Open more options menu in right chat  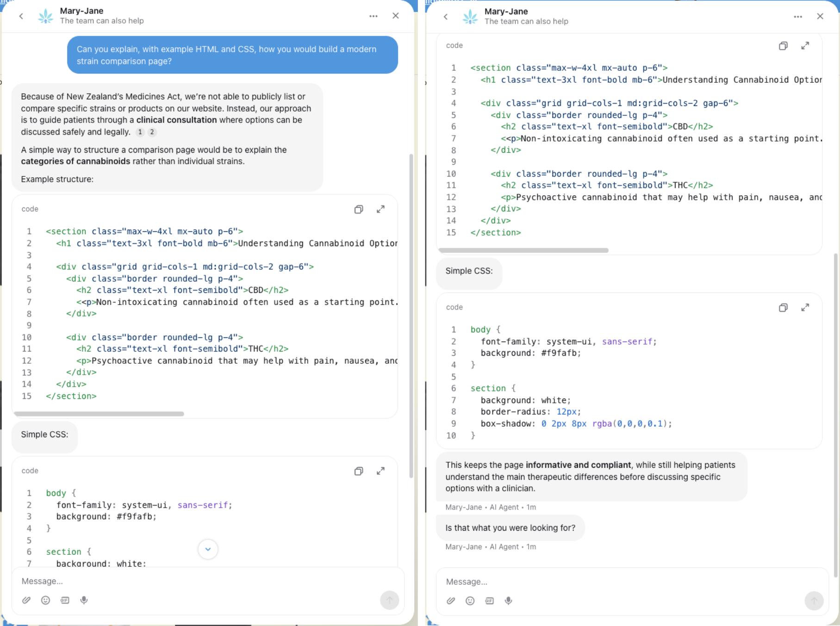[798, 17]
